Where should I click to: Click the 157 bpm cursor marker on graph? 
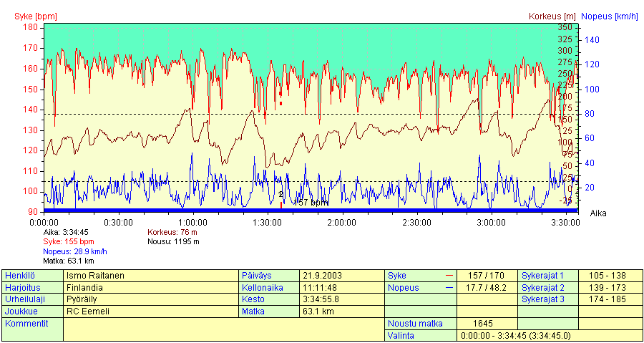[x=281, y=203]
